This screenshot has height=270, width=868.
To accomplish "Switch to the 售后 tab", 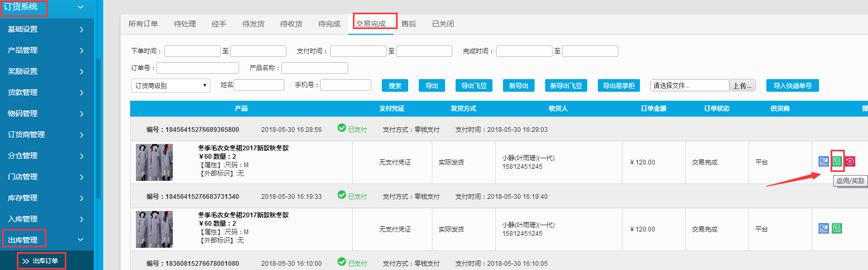I will 409,24.
